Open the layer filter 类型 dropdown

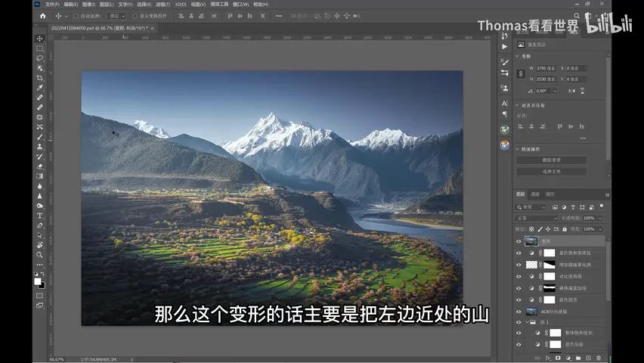click(531, 207)
